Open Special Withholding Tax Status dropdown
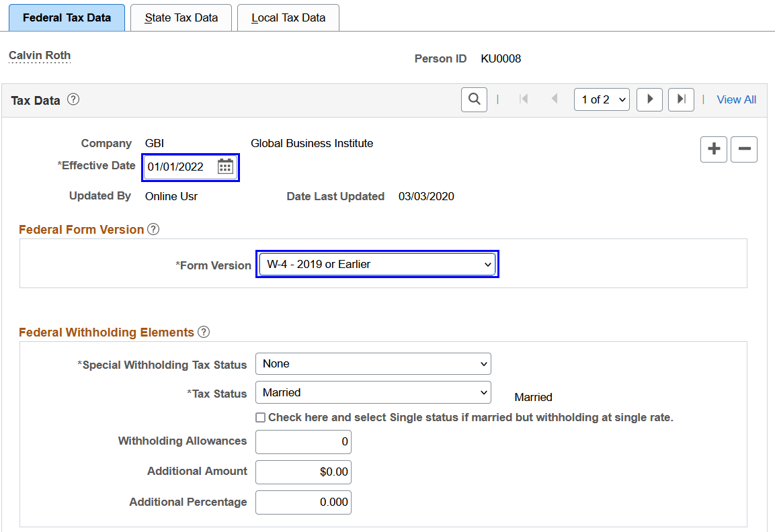The width and height of the screenshot is (775, 532). point(373,363)
